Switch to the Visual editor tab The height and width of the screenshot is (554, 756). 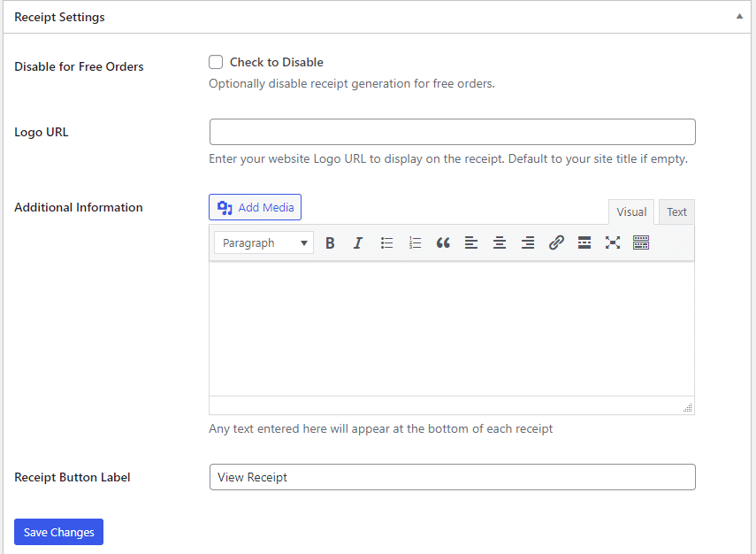click(x=631, y=212)
